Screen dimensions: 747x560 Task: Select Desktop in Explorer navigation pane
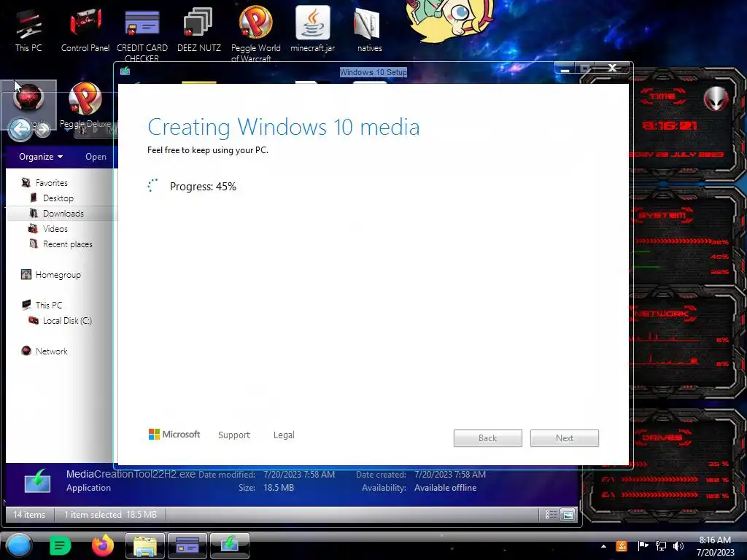coord(58,198)
